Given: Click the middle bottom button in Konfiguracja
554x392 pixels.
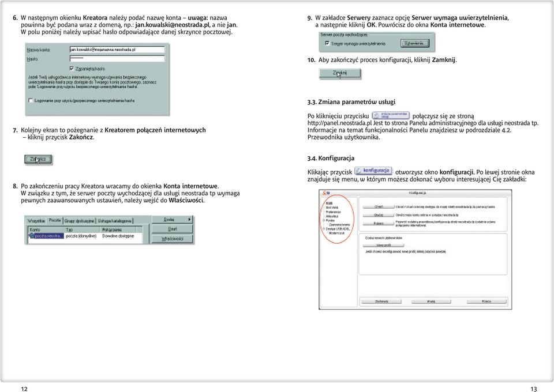Looking at the screenshot, I should pyautogui.click(x=431, y=301).
